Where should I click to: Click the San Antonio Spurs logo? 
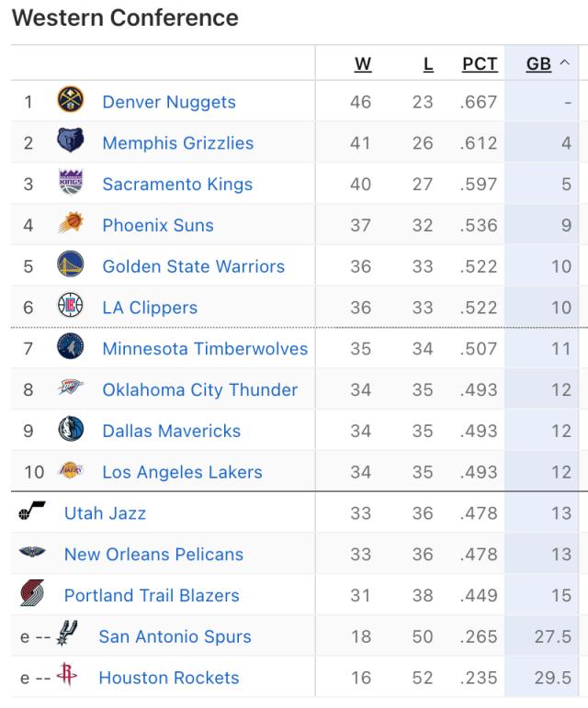click(67, 635)
